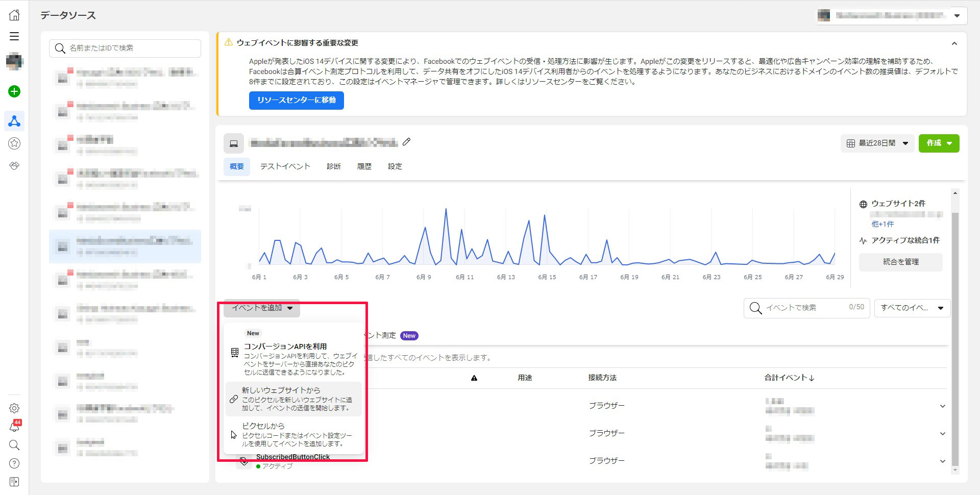Expand the second ブラウザー event row

click(942, 434)
